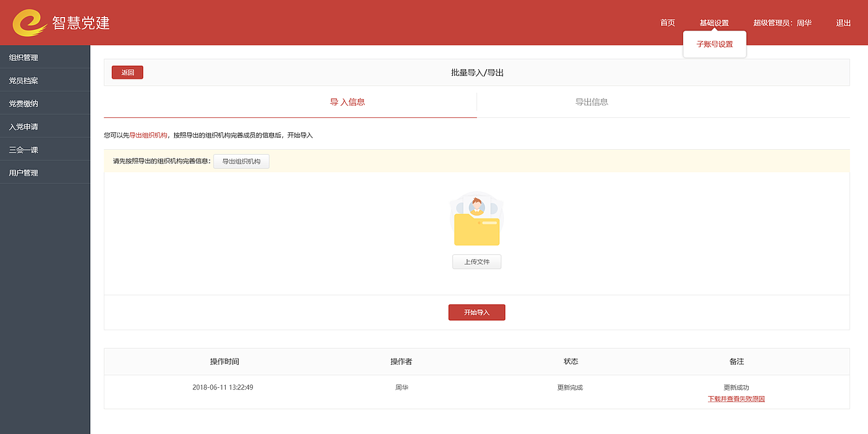The image size is (868, 434).
Task: Click the red 返回 button
Action: 127,72
